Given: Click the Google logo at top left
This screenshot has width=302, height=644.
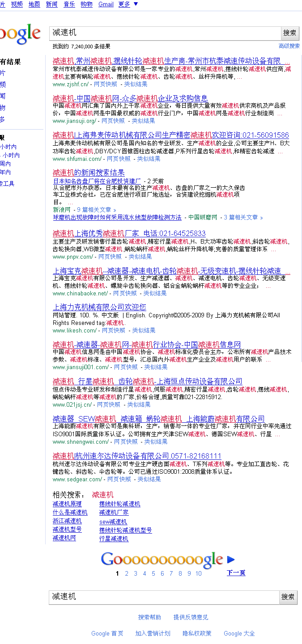Looking at the screenshot, I should (x=20, y=34).
